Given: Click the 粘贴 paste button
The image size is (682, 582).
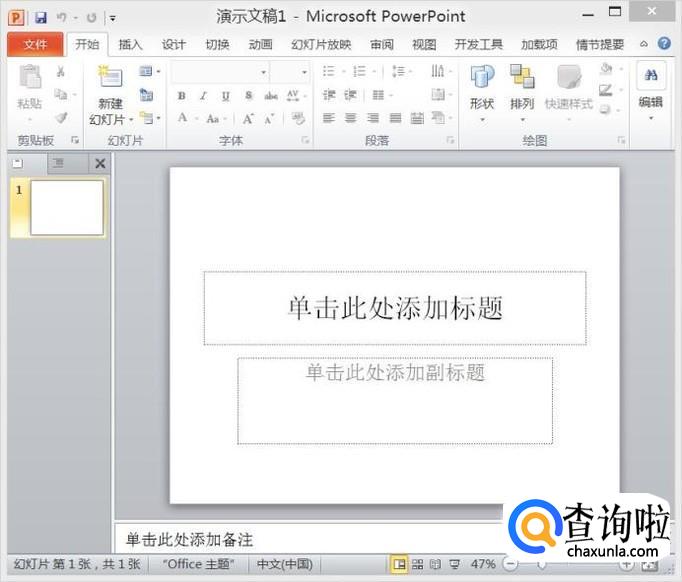Looking at the screenshot, I should [30, 91].
